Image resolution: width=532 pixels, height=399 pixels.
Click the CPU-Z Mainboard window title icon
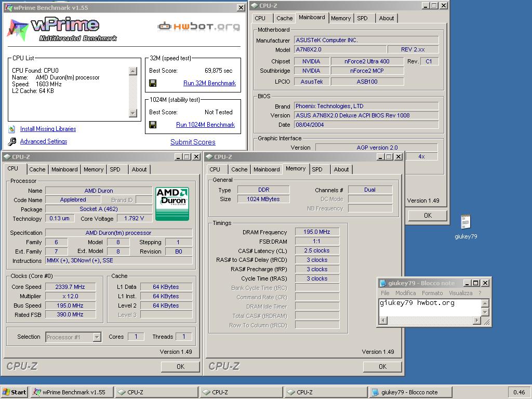point(255,5)
